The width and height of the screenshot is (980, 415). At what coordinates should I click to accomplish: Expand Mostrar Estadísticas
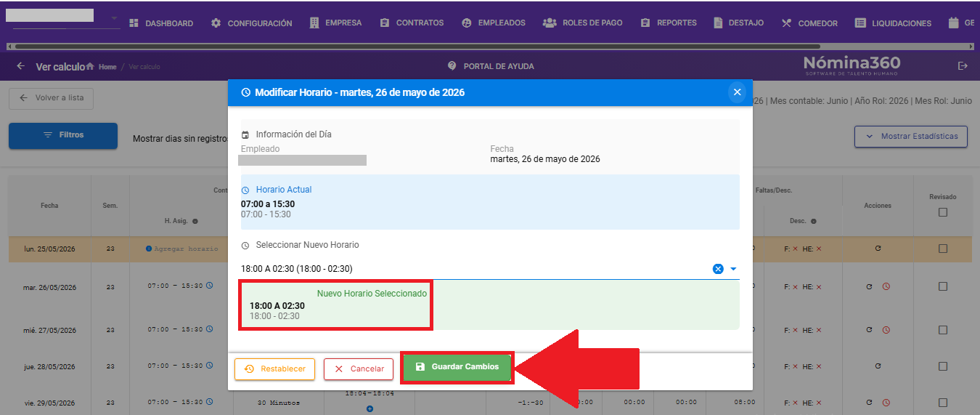coord(911,136)
